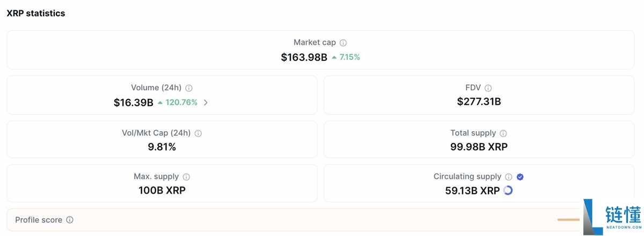Click the blue verified badge near Circulating supply
Screen dimensions: 644x236
pyautogui.click(x=520, y=177)
